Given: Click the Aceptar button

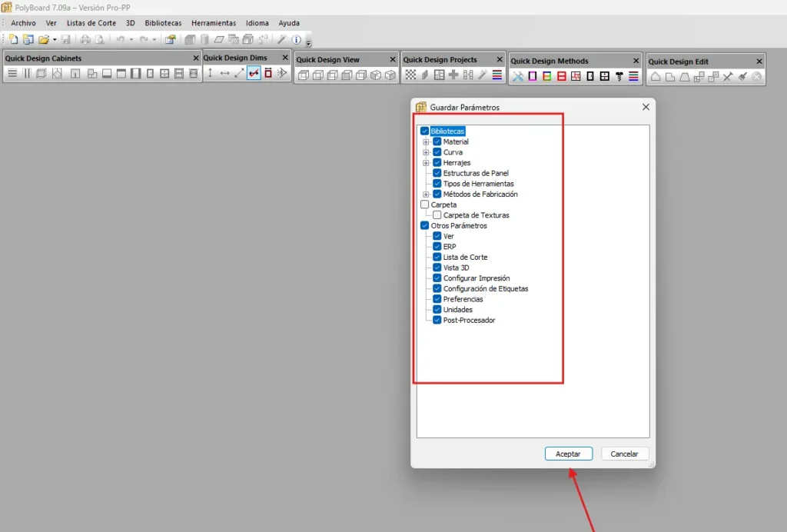Looking at the screenshot, I should [568, 454].
